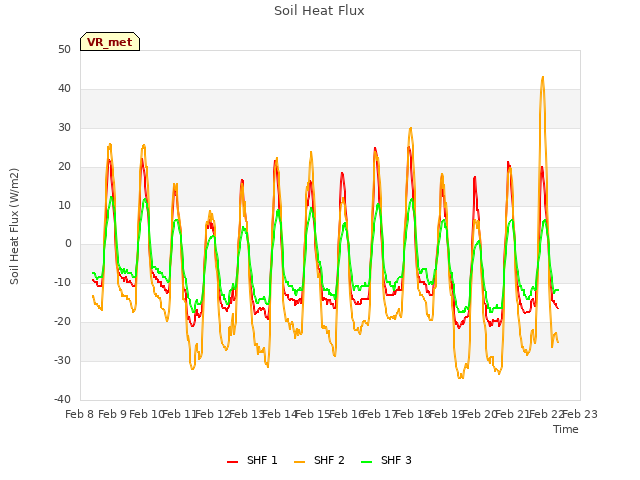Click the green SHF 3 legend swatch

[367, 461]
